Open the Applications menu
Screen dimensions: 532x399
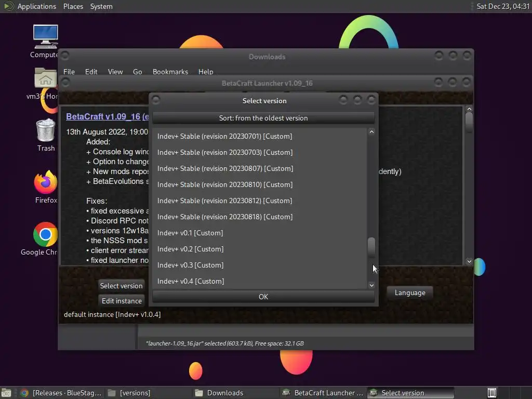tap(37, 6)
